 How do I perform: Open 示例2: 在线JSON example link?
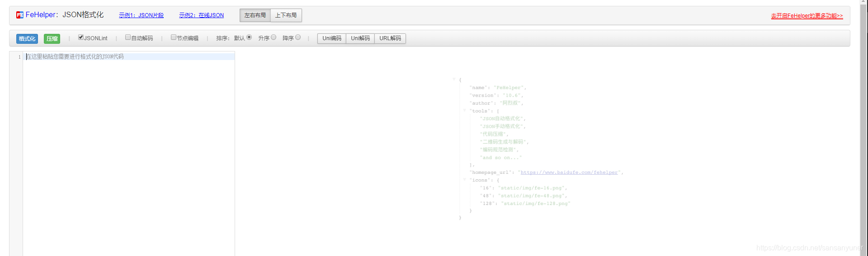coord(201,15)
